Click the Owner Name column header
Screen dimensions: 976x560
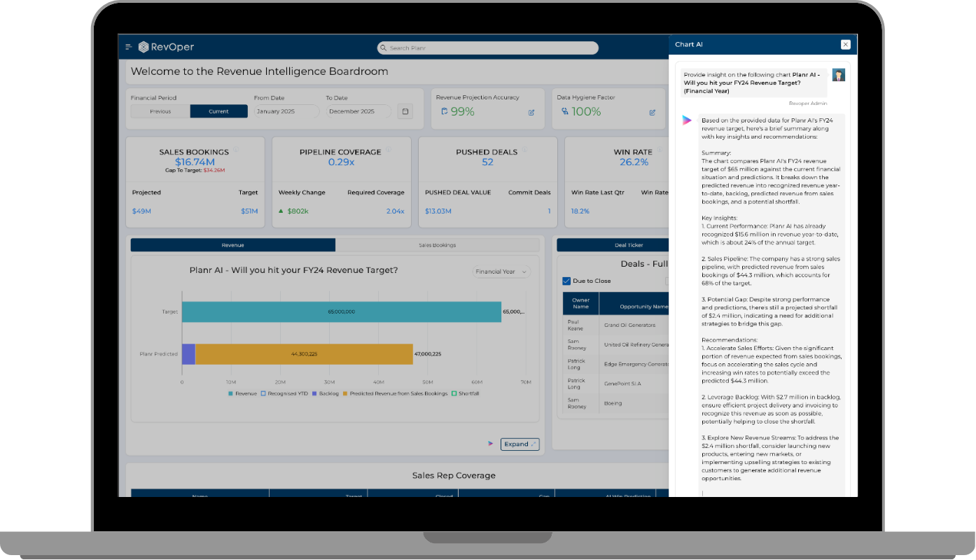[x=580, y=303]
